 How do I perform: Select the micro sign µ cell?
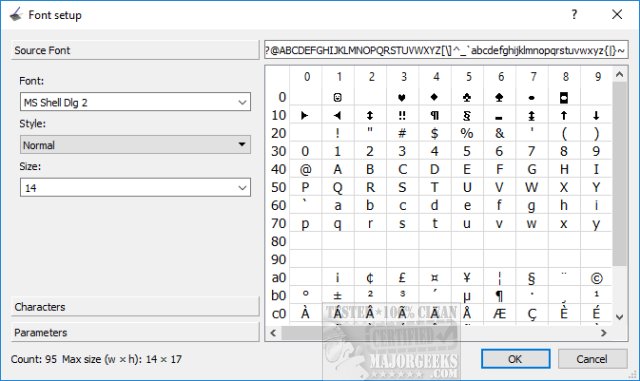pyautogui.click(x=467, y=295)
